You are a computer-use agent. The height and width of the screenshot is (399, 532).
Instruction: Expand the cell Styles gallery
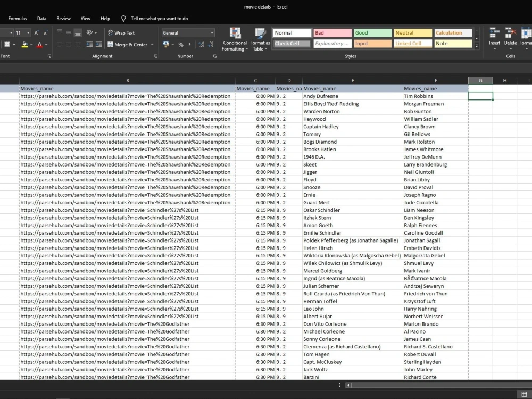477,45
